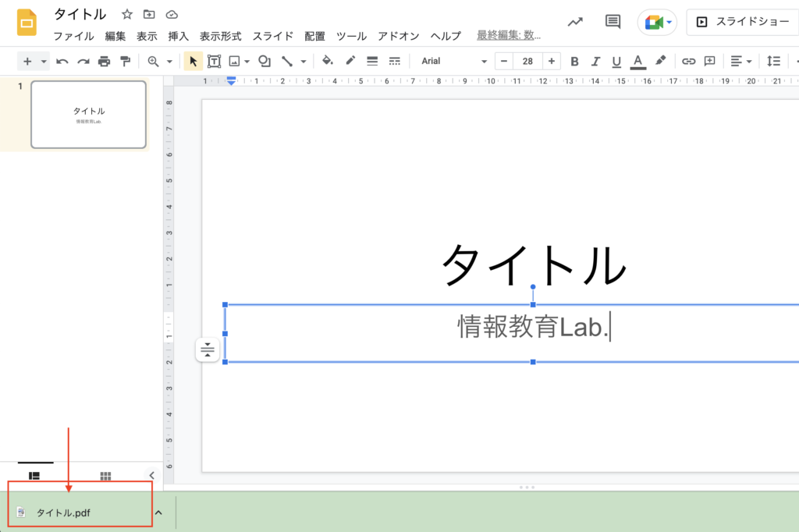Open the 編集 menu
This screenshot has width=799, height=532.
tap(115, 36)
